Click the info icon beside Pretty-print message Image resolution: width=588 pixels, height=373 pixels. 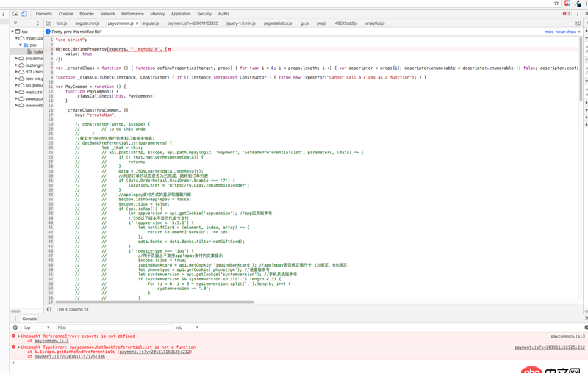point(48,32)
